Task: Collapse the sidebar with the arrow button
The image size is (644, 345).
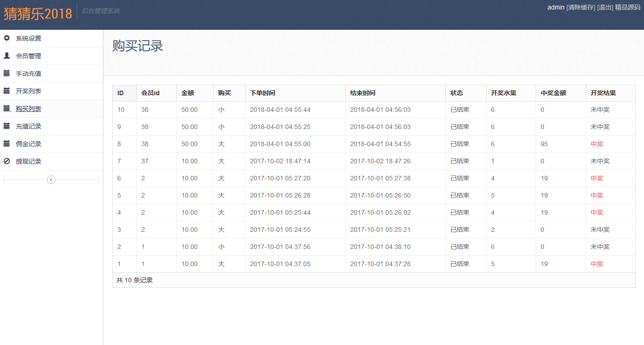Action: point(51,180)
